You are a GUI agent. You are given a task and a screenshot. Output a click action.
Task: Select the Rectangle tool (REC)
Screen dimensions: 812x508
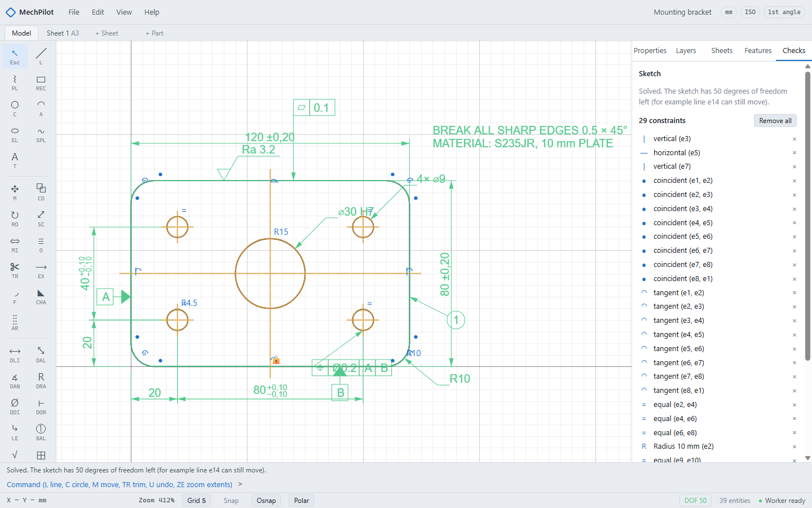tap(41, 82)
